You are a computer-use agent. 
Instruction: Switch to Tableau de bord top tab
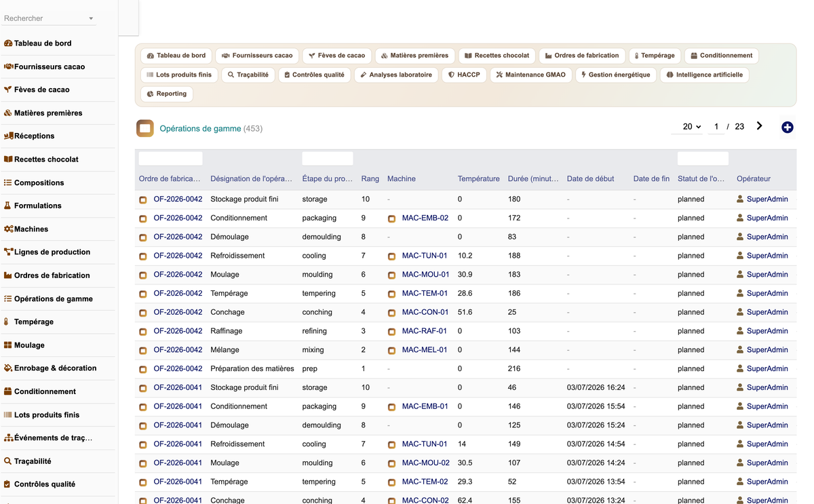click(176, 56)
